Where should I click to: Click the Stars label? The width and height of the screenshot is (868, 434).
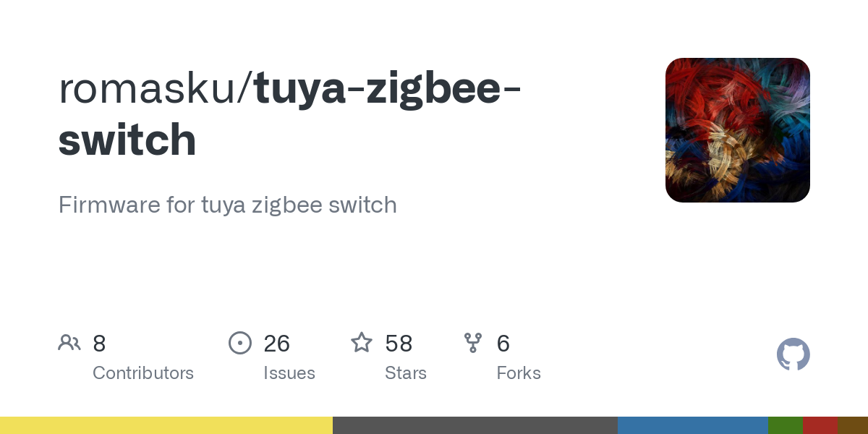click(406, 373)
